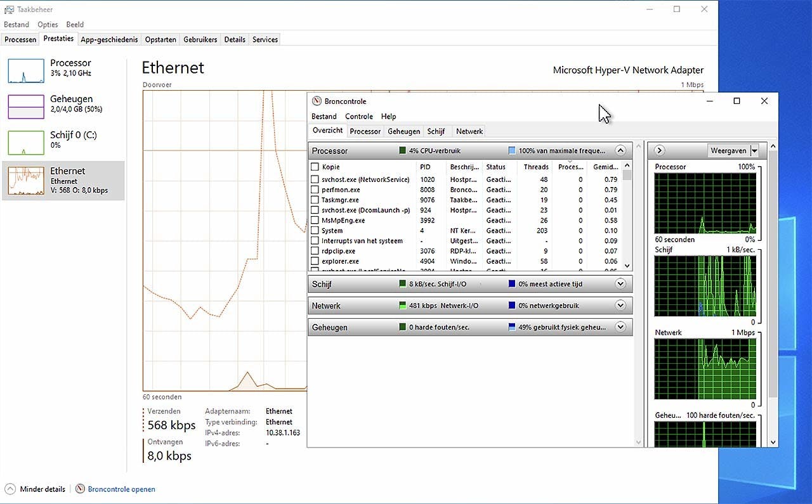
Task: Check the perfmon.exe process checkbox
Action: click(315, 190)
